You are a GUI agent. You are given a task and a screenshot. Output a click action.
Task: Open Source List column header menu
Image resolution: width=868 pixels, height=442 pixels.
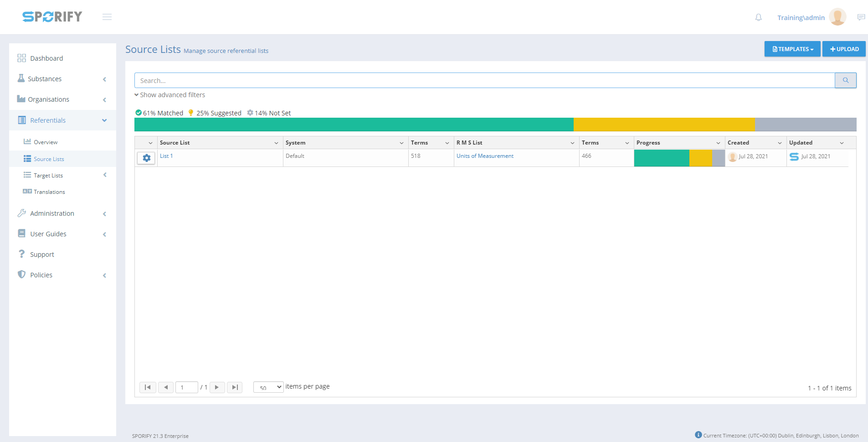click(x=276, y=143)
